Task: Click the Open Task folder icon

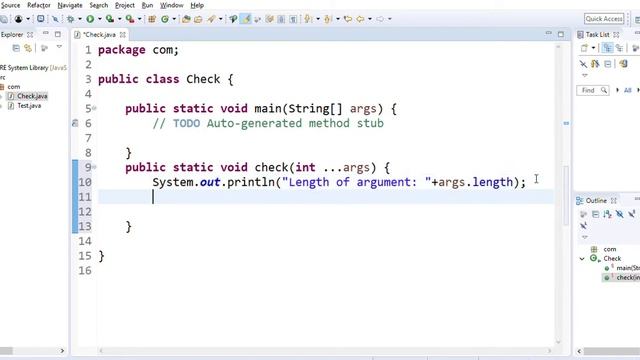Action: (198, 19)
